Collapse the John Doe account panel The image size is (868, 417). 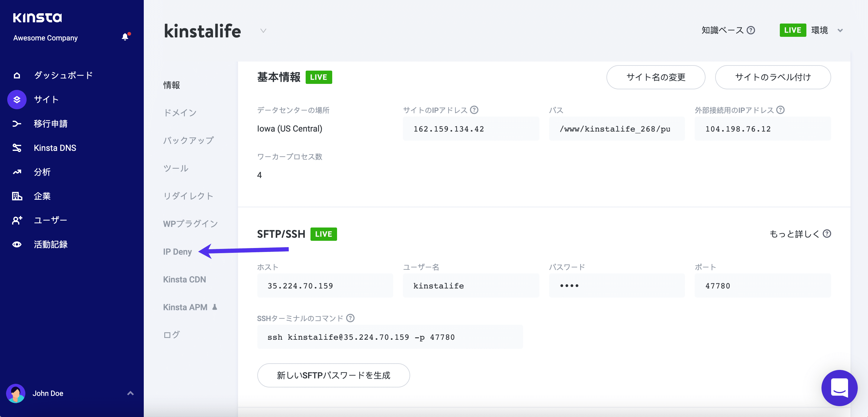(x=130, y=393)
